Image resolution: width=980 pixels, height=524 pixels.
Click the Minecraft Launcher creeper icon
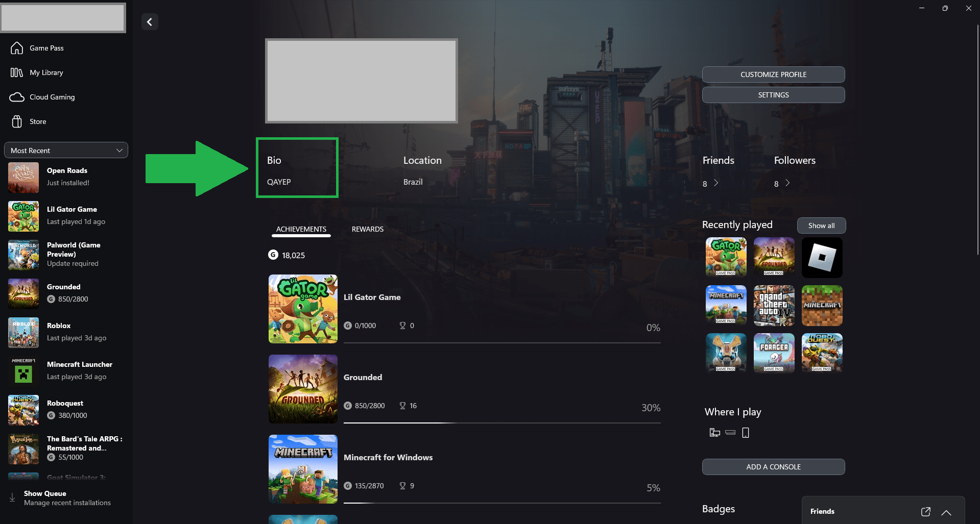(x=23, y=371)
